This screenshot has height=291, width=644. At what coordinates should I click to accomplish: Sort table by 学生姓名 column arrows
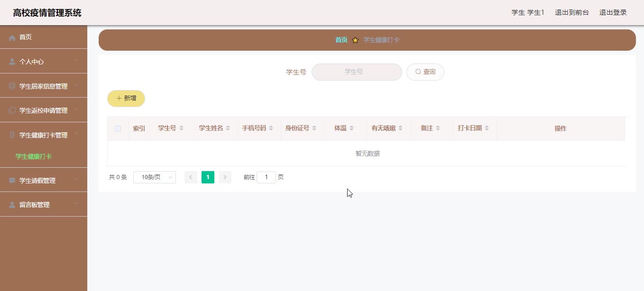228,128
